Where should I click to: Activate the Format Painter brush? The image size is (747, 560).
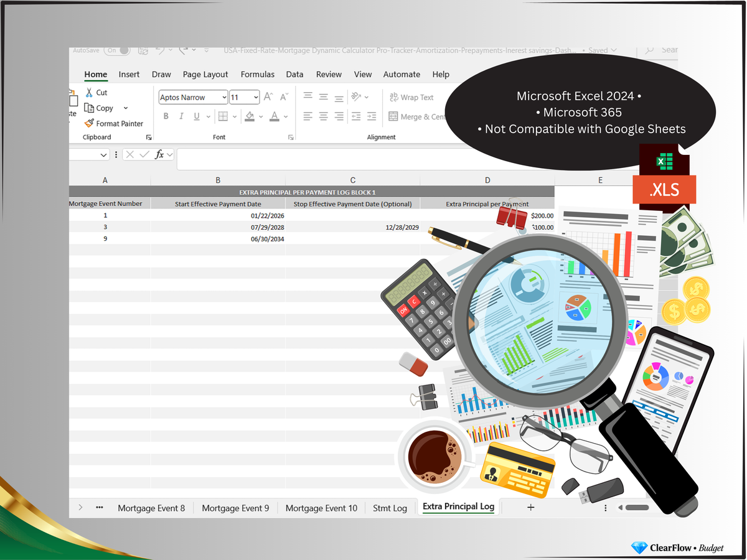coord(89,123)
